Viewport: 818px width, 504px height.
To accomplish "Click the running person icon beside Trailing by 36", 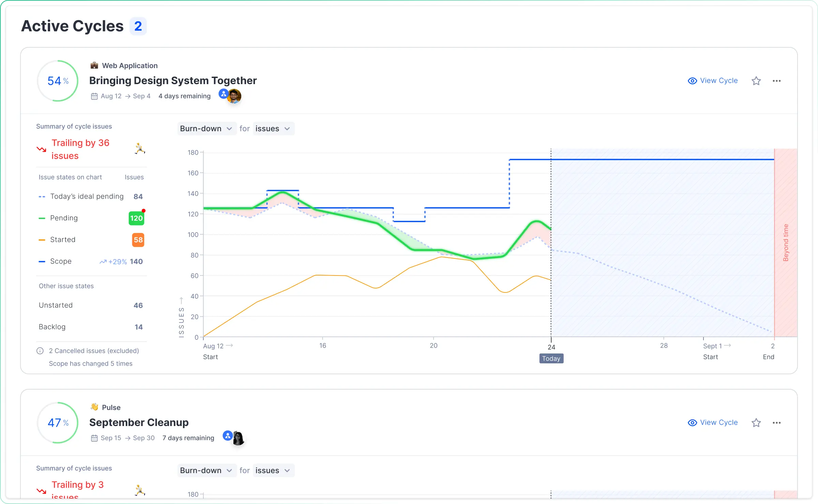I will [x=140, y=148].
